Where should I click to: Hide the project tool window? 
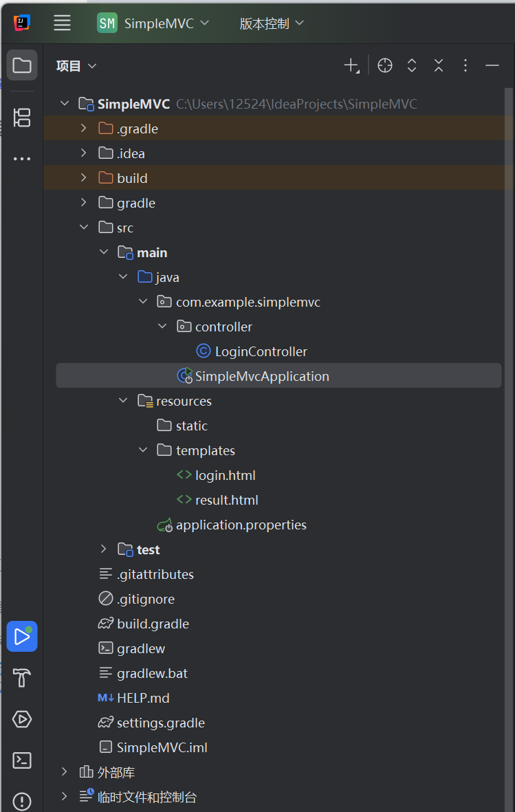coord(492,65)
